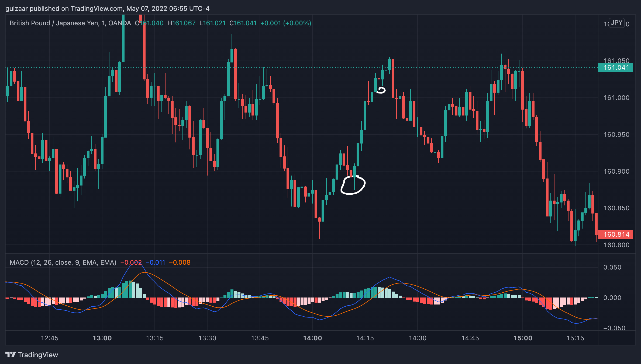
Task: Click the 13:45 time axis label
Action: [260, 338]
